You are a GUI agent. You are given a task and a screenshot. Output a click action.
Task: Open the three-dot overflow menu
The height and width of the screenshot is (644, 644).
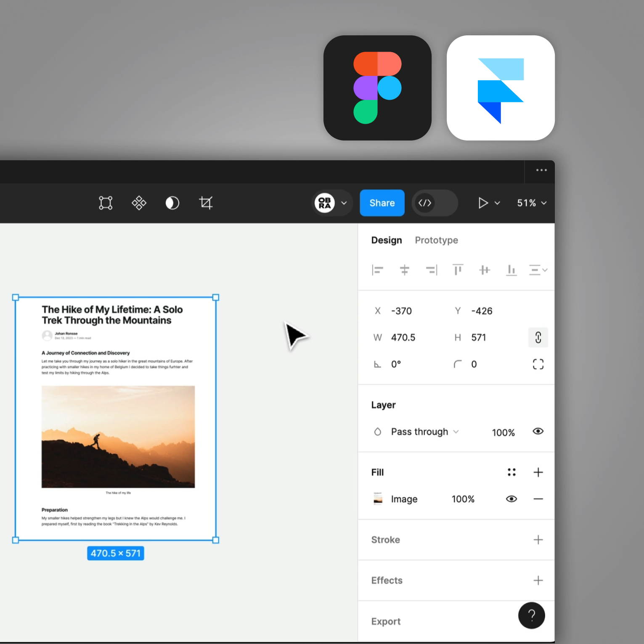point(541,170)
